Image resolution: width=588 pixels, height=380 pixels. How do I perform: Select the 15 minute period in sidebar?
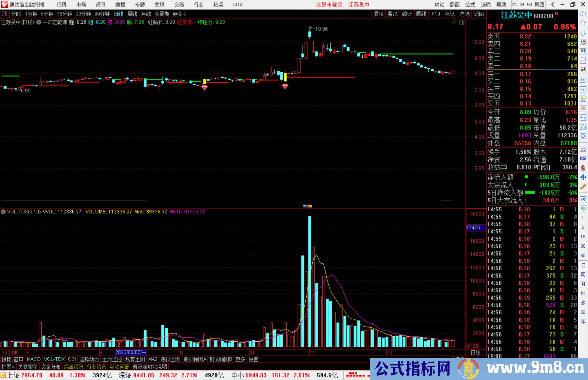coord(583,237)
